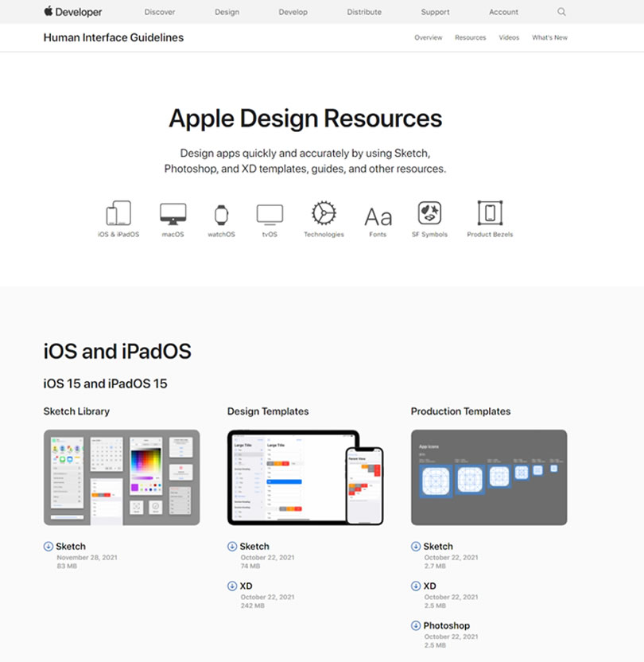The height and width of the screenshot is (662, 644).
Task: Download Design Templates XD file link
Action: pyautogui.click(x=246, y=586)
